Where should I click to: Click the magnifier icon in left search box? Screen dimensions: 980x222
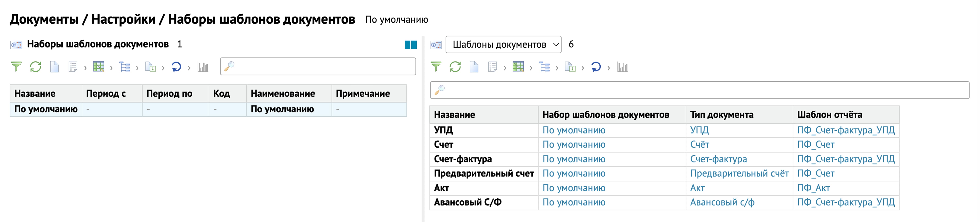229,67
